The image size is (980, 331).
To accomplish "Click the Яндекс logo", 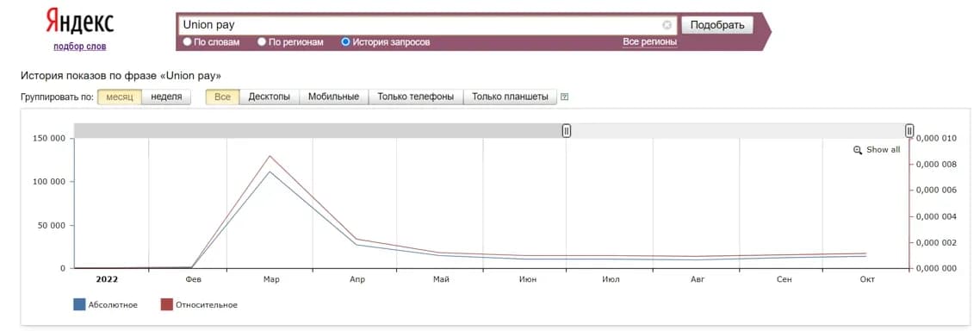I will pos(79,22).
